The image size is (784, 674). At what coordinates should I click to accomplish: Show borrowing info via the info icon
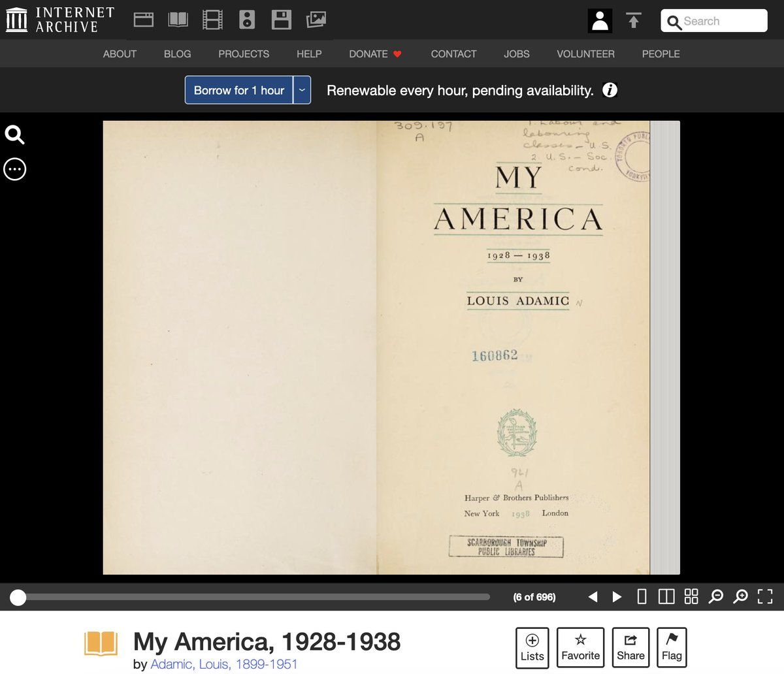pyautogui.click(x=610, y=90)
